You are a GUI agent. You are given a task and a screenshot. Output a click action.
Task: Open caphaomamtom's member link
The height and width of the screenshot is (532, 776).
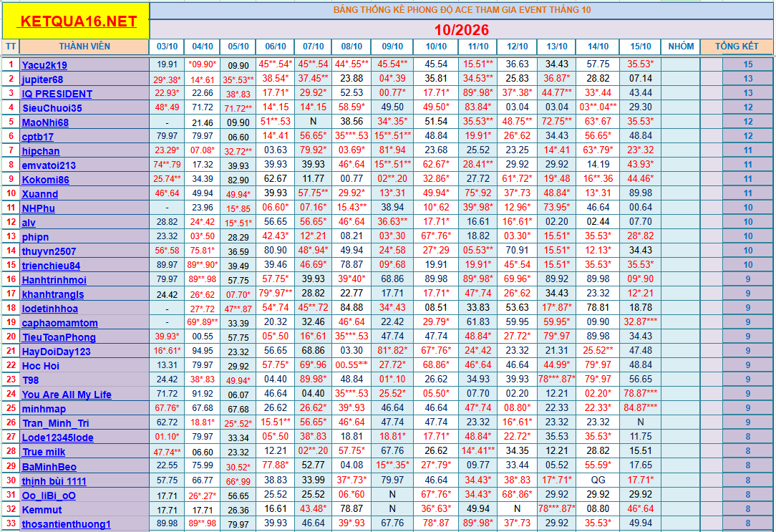click(x=60, y=323)
